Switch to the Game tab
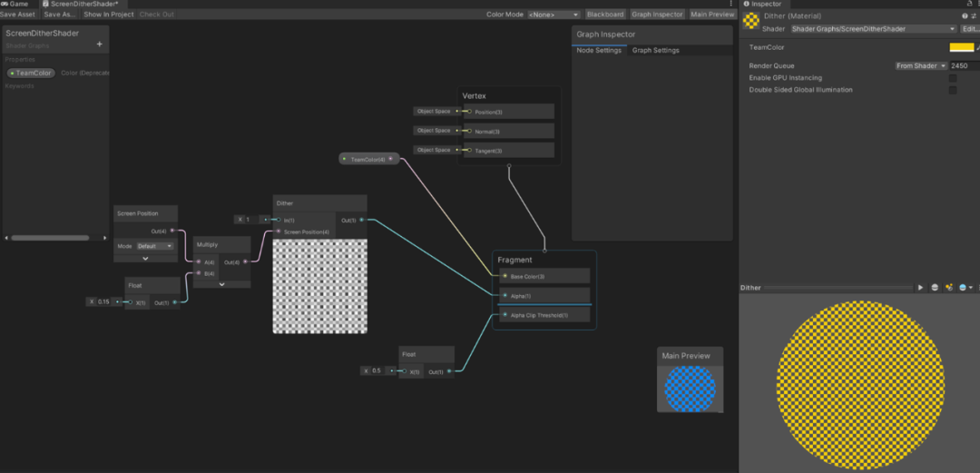This screenshot has height=473, width=980. (x=19, y=5)
